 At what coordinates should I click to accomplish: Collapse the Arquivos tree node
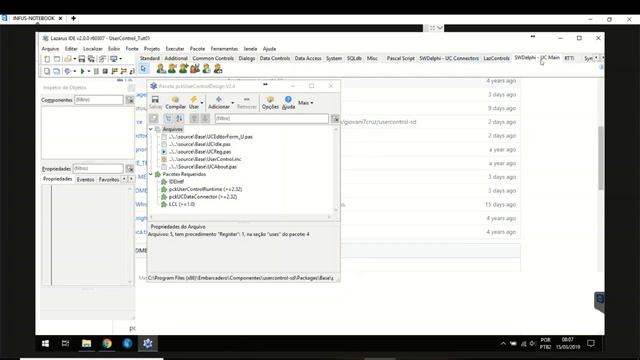point(151,129)
